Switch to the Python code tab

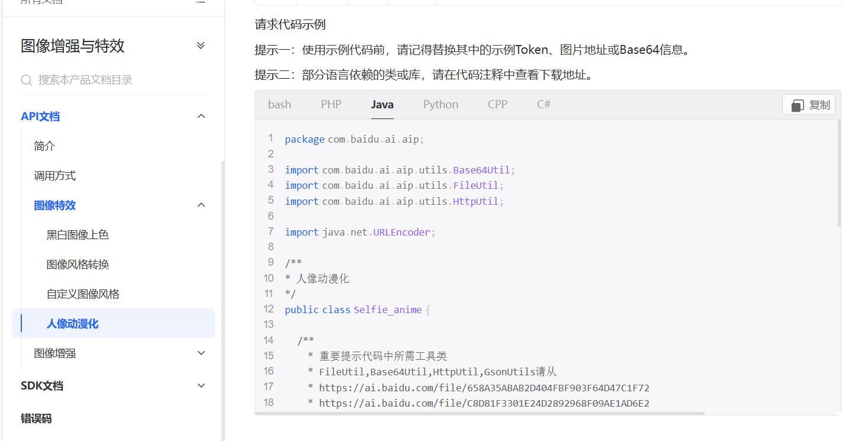(441, 104)
